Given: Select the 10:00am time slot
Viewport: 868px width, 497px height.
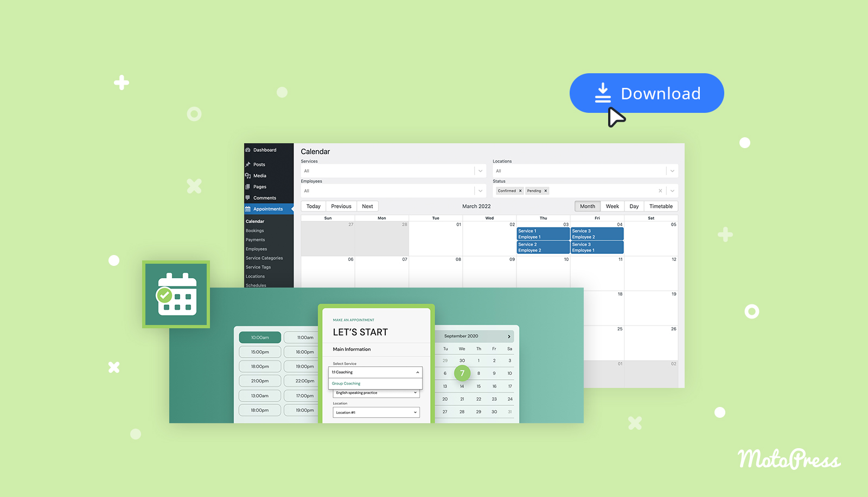Looking at the screenshot, I should point(259,337).
